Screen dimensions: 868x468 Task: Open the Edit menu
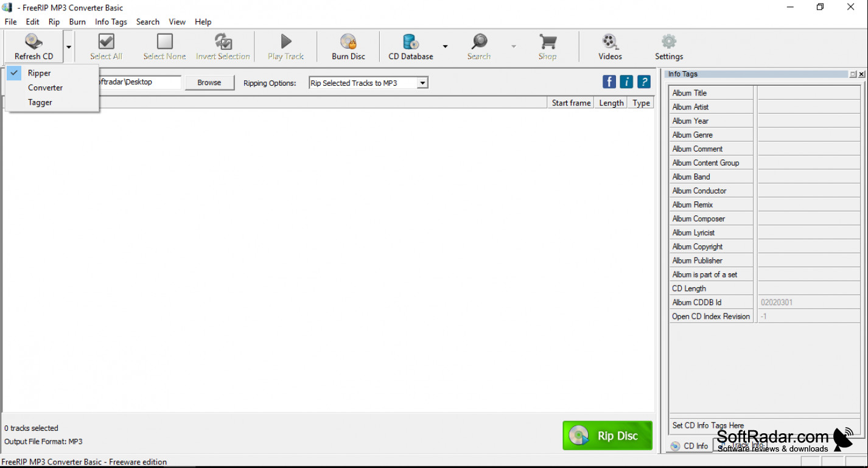[33, 22]
